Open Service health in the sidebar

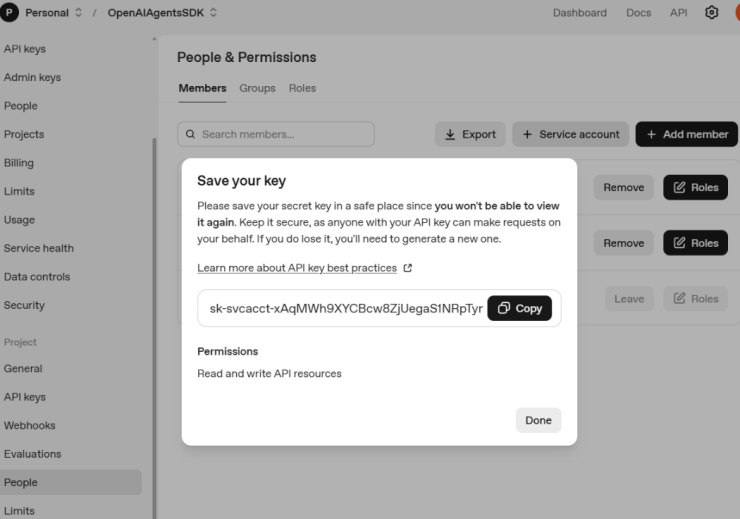point(39,248)
